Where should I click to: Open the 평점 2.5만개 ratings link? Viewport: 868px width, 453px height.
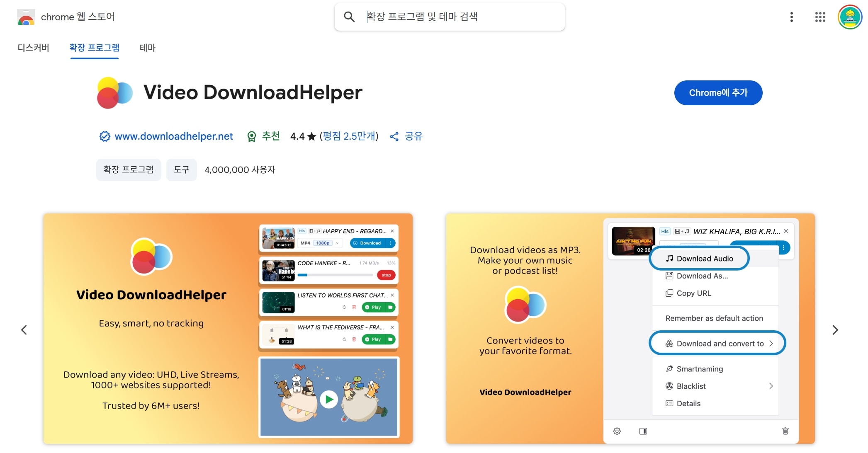[349, 136]
